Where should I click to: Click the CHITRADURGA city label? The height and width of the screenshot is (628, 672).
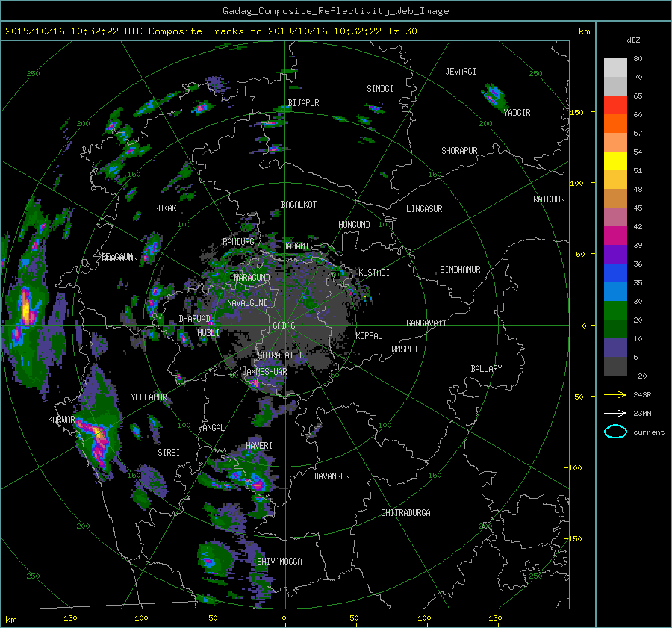tap(405, 513)
